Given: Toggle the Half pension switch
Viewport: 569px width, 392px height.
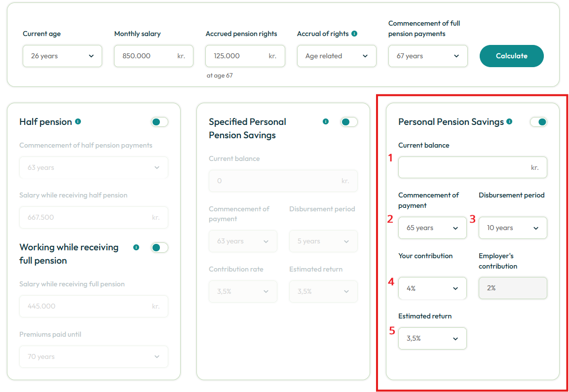Looking at the screenshot, I should [x=160, y=122].
